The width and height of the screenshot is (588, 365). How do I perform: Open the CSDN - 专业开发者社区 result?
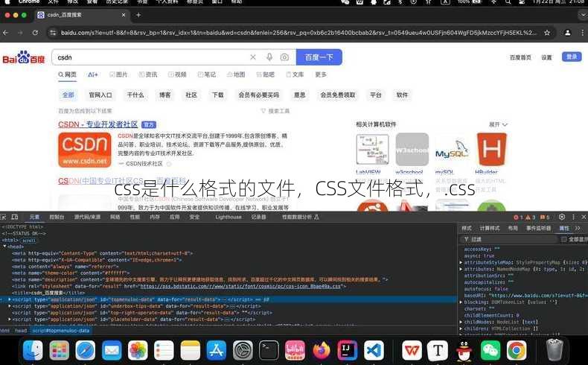coord(98,124)
